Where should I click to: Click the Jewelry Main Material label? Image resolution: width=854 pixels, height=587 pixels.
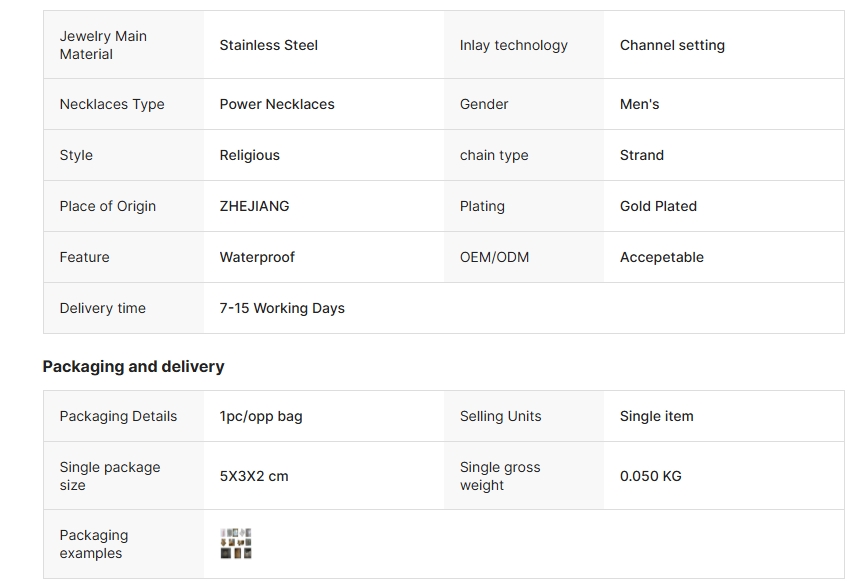(x=103, y=45)
